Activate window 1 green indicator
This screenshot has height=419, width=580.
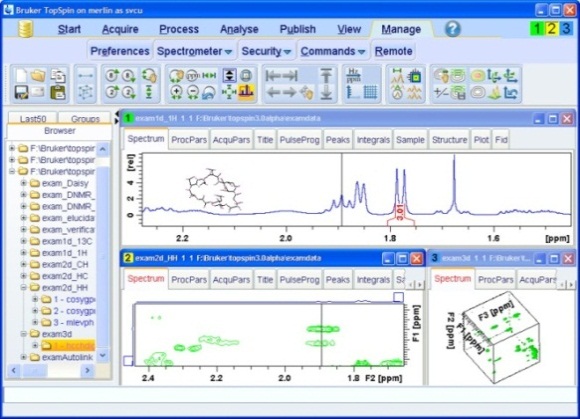(x=537, y=29)
